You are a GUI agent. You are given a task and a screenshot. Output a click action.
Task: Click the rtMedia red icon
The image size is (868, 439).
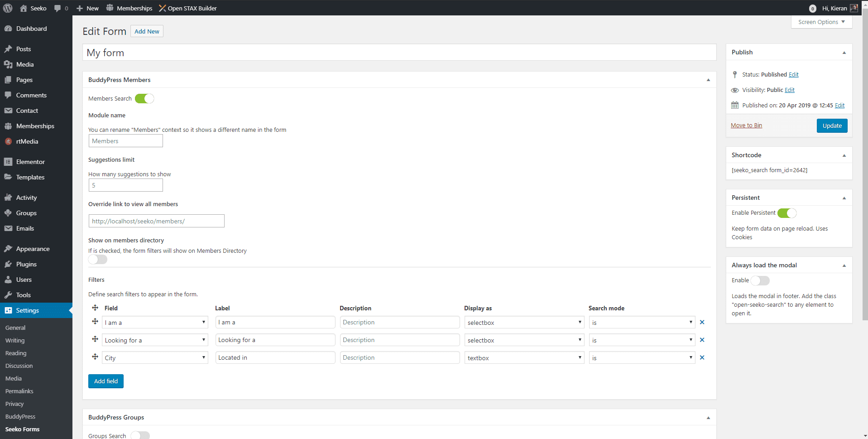[x=8, y=141]
